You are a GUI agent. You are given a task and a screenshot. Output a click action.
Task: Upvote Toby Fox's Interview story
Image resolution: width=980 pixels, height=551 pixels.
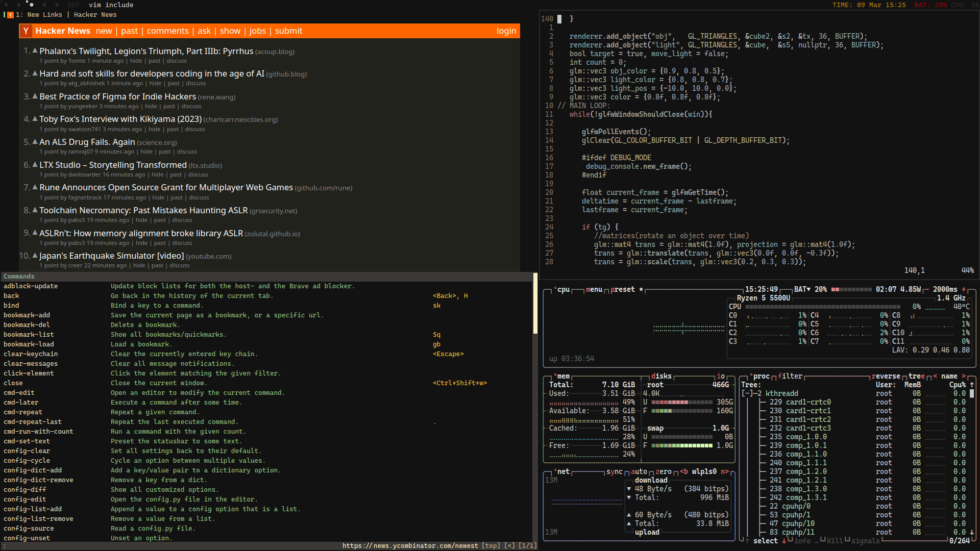35,119
